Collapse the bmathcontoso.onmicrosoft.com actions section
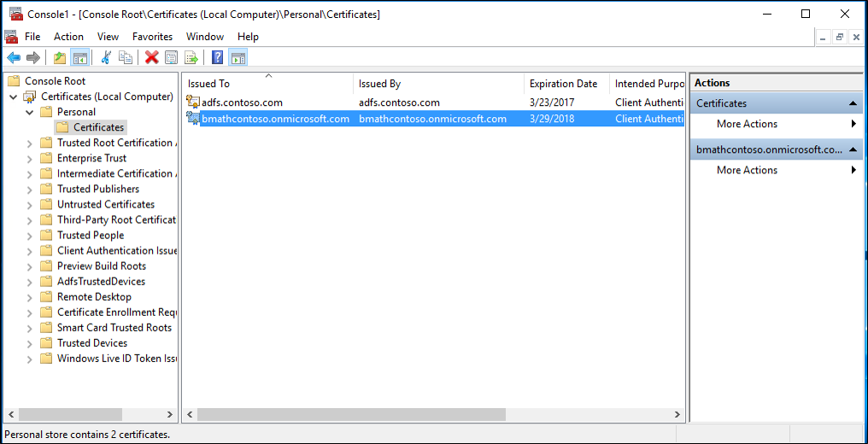 (x=852, y=149)
